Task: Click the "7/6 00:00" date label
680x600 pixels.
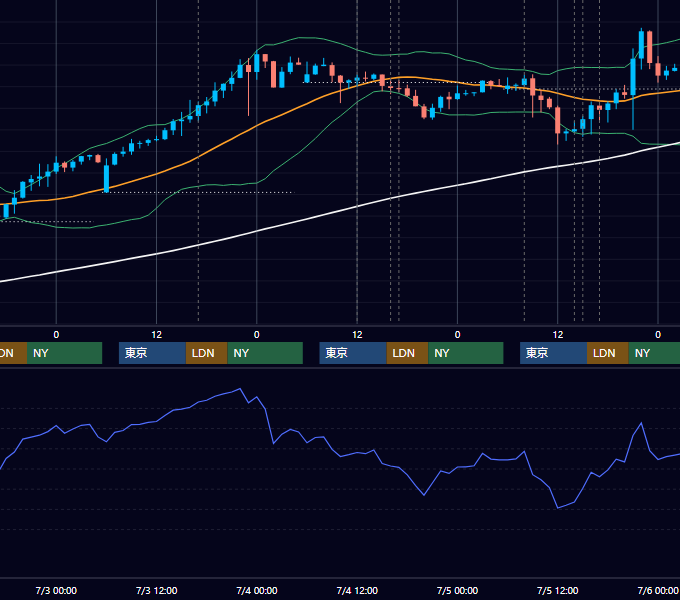Action: click(x=658, y=590)
